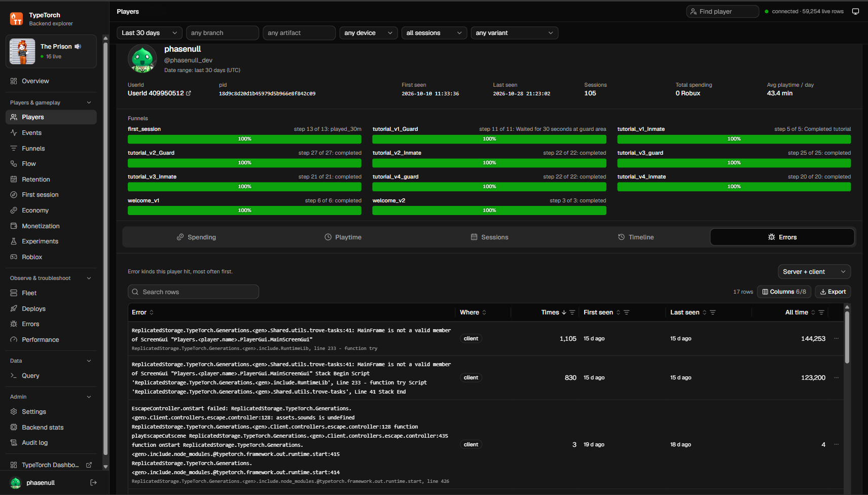Click the sort arrows beside the Error column header
868x495 pixels.
click(152, 312)
